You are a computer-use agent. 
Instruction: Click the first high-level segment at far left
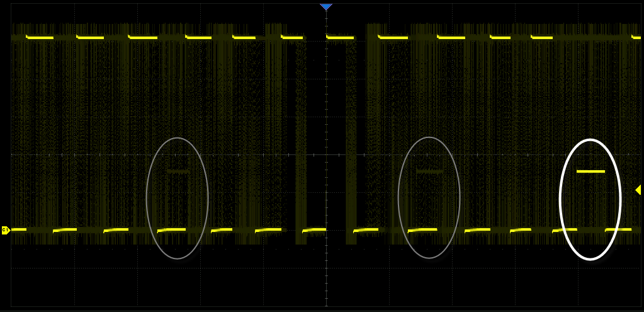(x=40, y=38)
